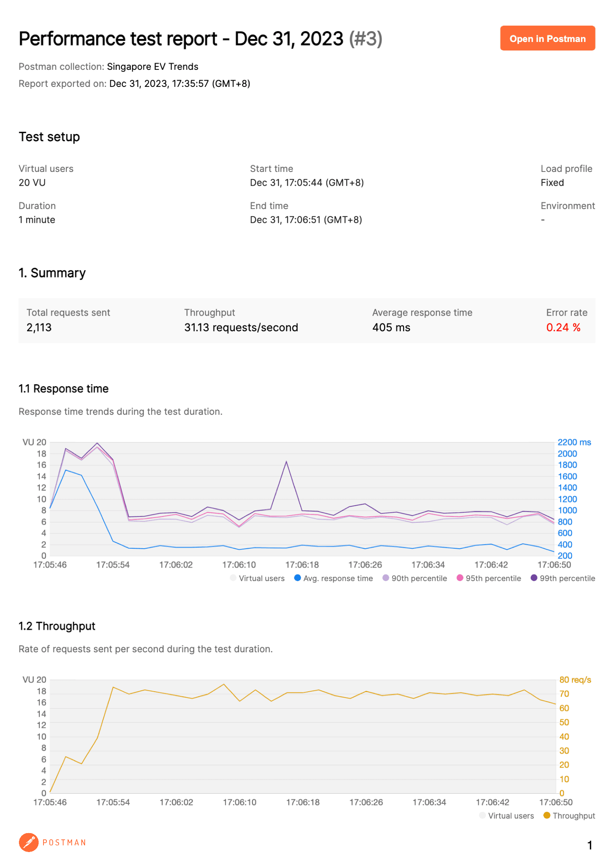Click the Postman logo icon in footer
This screenshot has height=868, width=614.
pyautogui.click(x=29, y=842)
